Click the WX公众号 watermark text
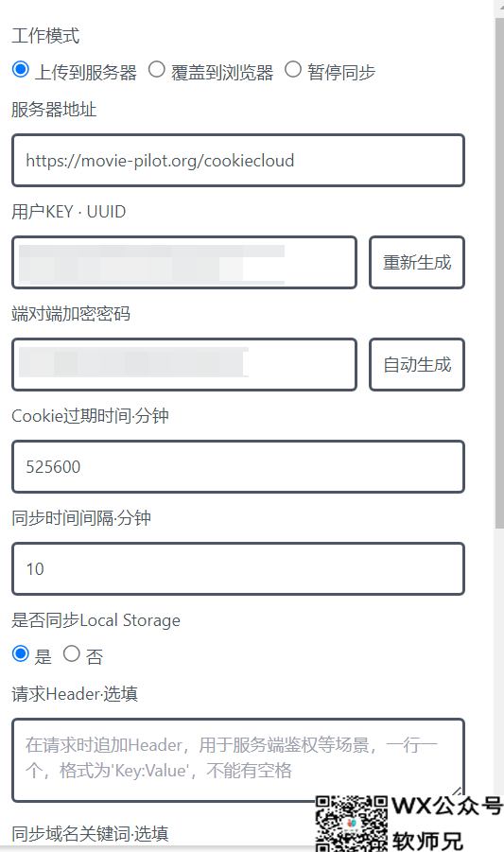Screen dimensions: 504x852 pyautogui.click(x=447, y=806)
